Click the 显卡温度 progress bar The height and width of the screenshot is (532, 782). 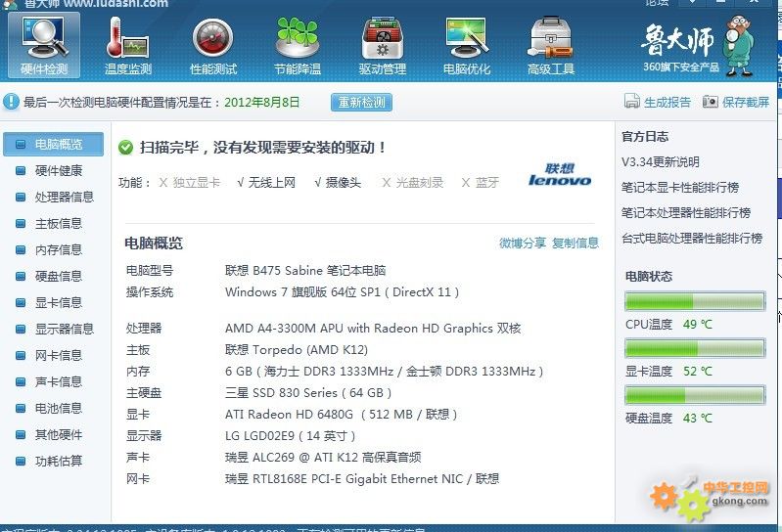(x=695, y=348)
